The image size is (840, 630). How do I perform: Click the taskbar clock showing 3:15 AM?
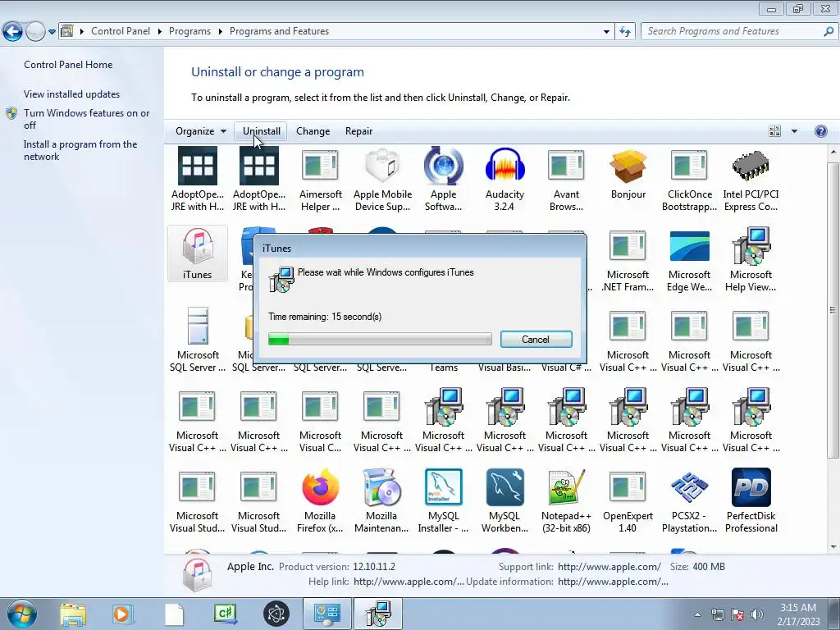point(798,614)
